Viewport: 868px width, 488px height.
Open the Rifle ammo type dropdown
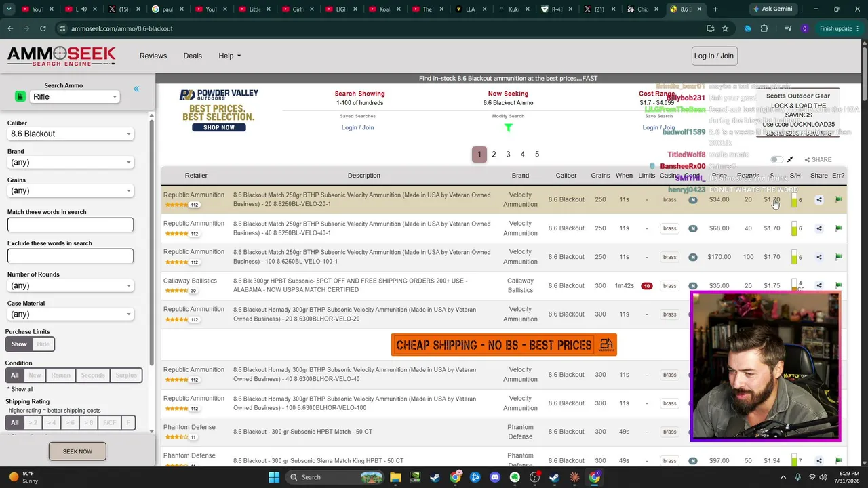click(x=75, y=97)
